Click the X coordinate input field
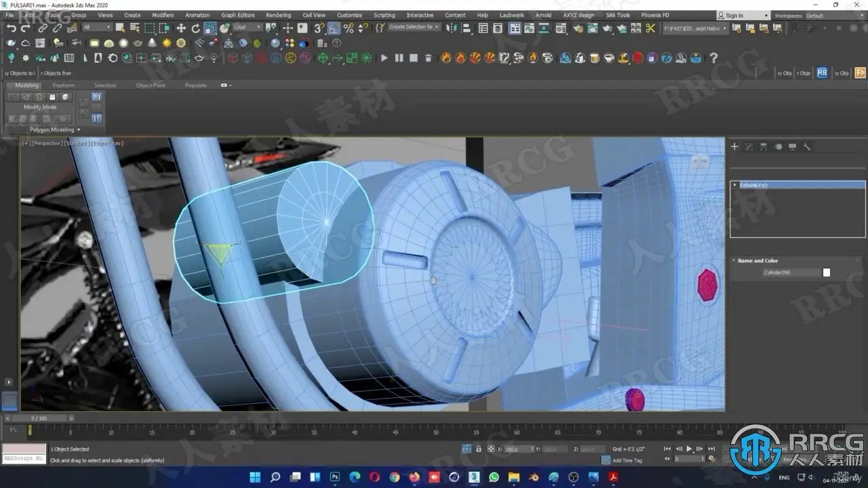 point(519,449)
